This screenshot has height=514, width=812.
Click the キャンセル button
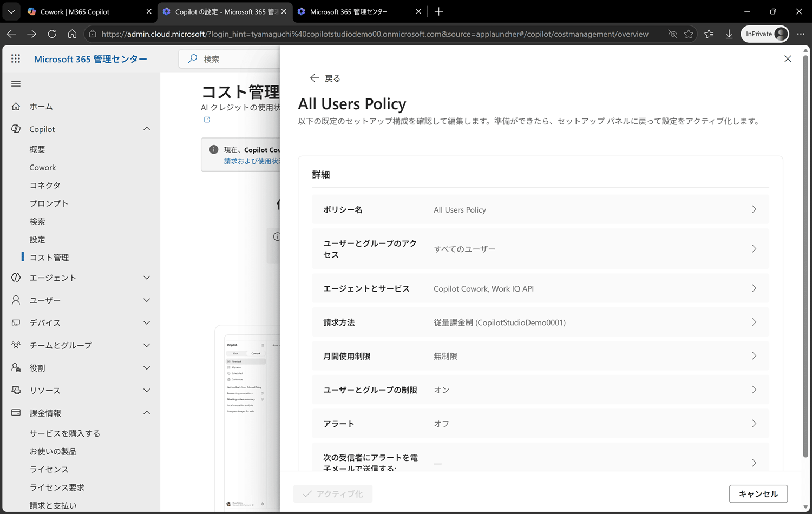coord(758,494)
